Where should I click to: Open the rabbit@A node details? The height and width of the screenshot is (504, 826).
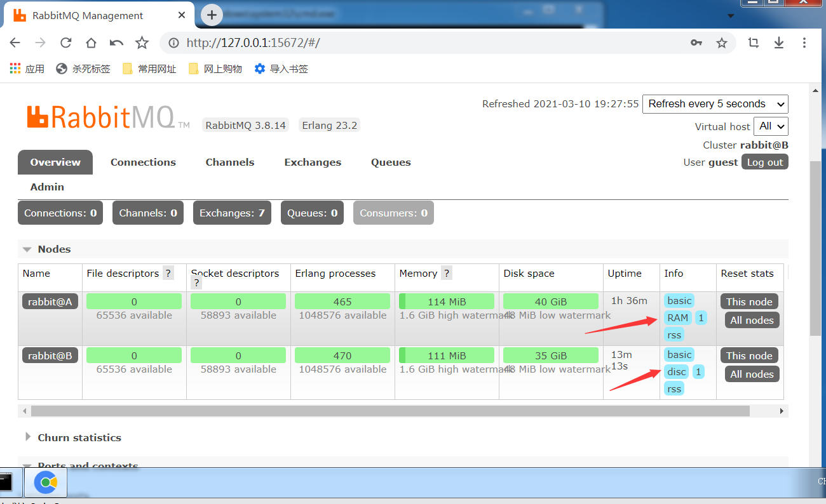[50, 302]
